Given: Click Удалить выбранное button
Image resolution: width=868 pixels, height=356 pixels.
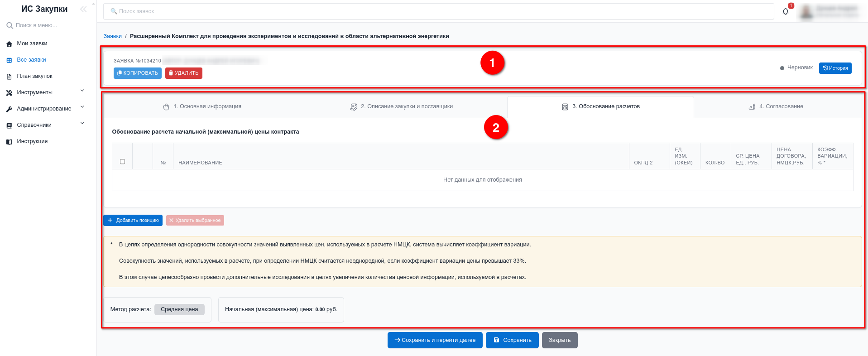Looking at the screenshot, I should tap(195, 221).
